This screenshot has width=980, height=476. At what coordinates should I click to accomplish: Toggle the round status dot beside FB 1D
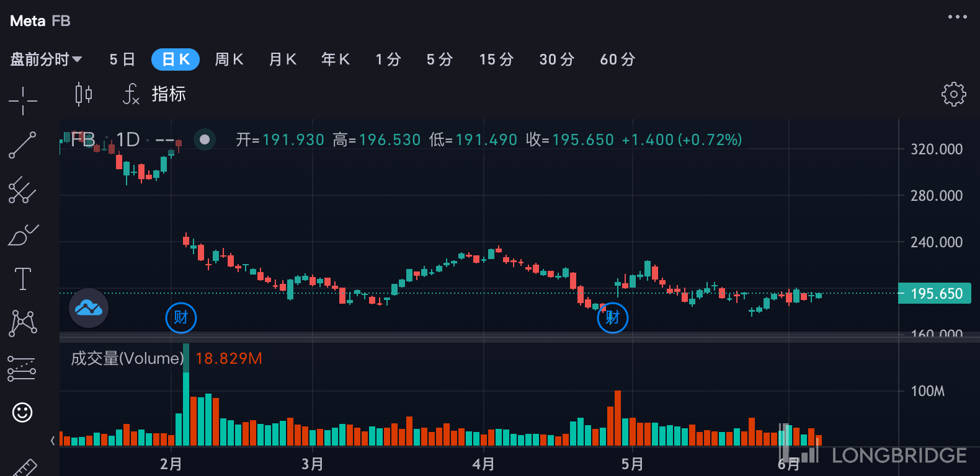pos(205,139)
